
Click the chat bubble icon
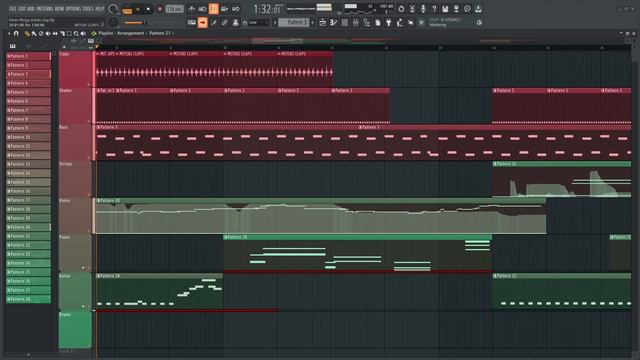tap(467, 9)
